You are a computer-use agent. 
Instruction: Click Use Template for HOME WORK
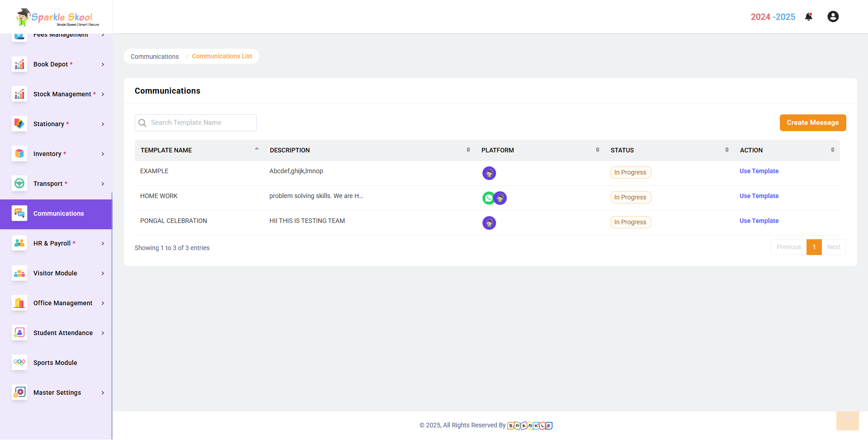759,196
